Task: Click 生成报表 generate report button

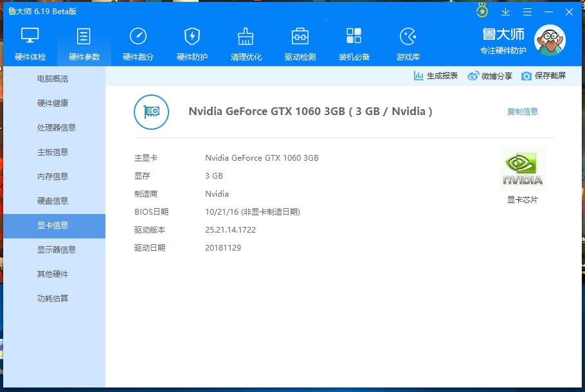Action: (436, 76)
